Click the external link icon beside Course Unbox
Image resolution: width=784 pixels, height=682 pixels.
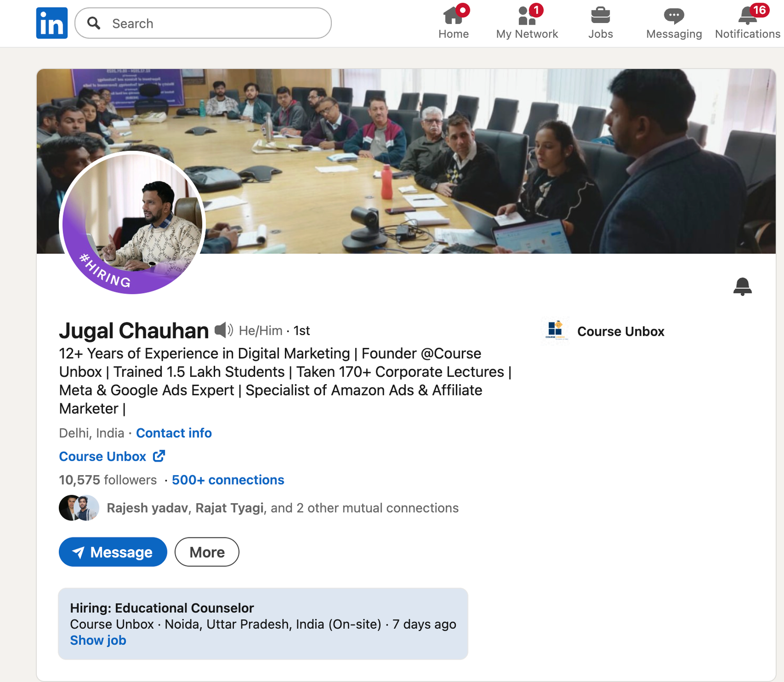coord(159,456)
